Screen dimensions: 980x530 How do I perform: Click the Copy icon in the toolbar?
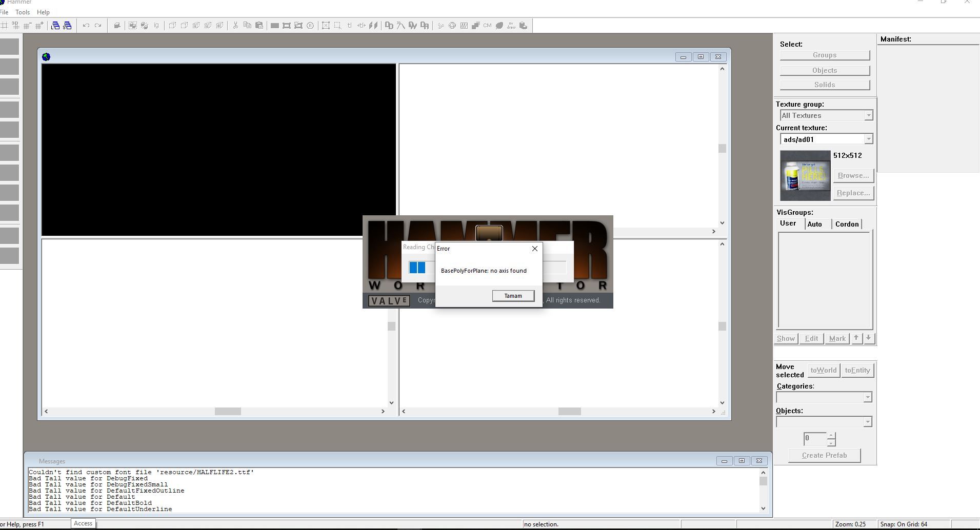pos(247,26)
